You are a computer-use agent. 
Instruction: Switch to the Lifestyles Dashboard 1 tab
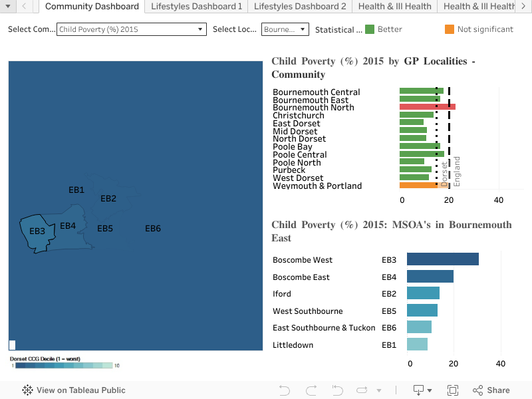[196, 7]
